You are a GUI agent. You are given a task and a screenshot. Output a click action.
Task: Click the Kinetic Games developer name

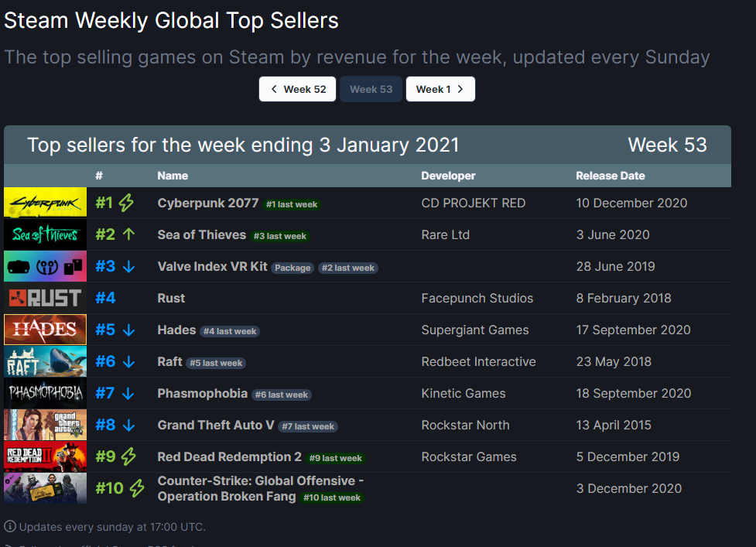(x=464, y=394)
